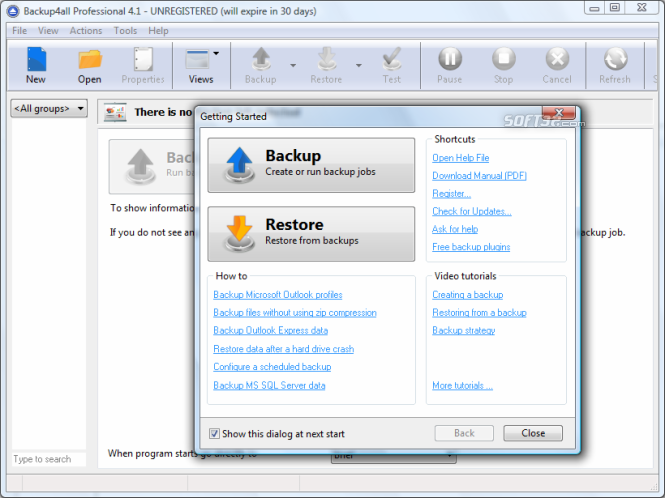Open the Actions menu

point(86,31)
